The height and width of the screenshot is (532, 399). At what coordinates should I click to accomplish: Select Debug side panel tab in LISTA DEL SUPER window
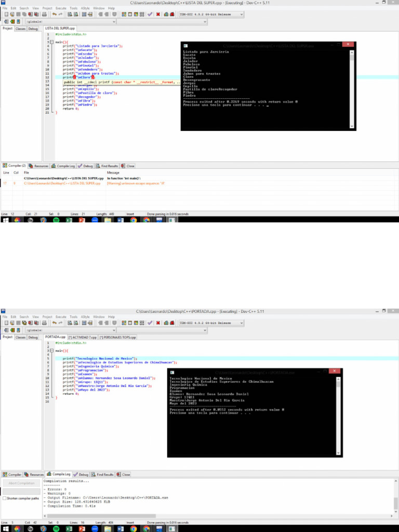[x=33, y=29]
